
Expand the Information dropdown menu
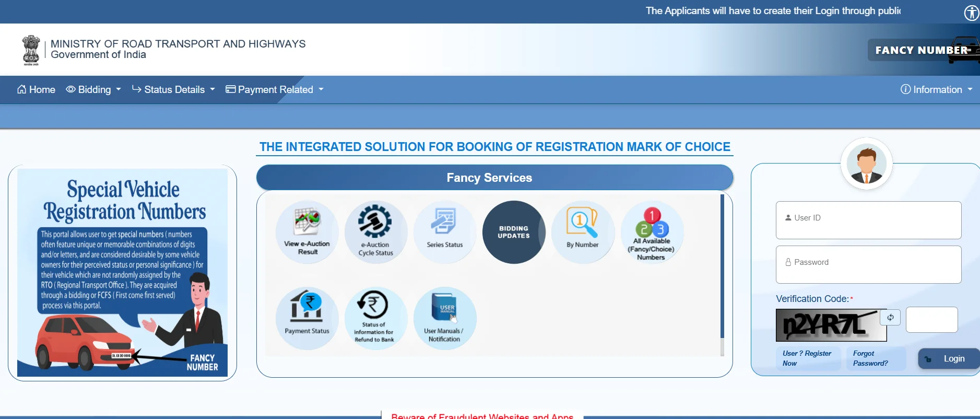937,89
